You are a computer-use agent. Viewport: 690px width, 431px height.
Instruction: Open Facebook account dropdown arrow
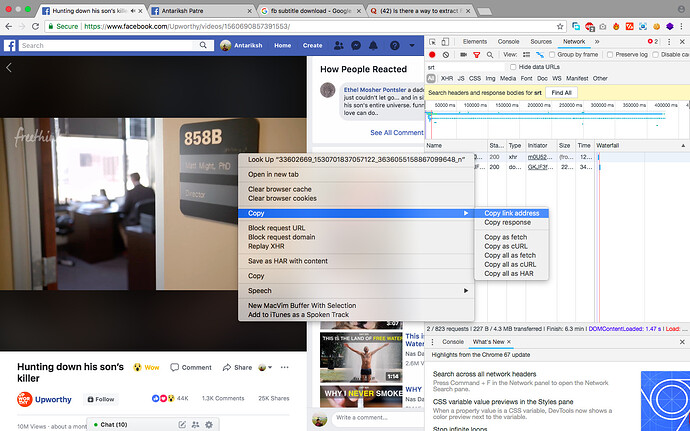(x=409, y=46)
